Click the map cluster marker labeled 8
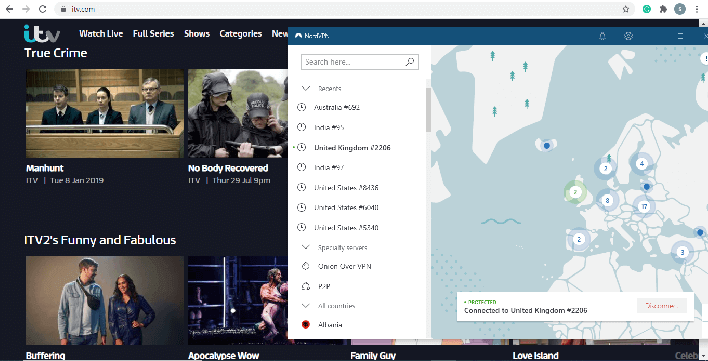Image resolution: width=708 pixels, height=361 pixels. (x=607, y=200)
